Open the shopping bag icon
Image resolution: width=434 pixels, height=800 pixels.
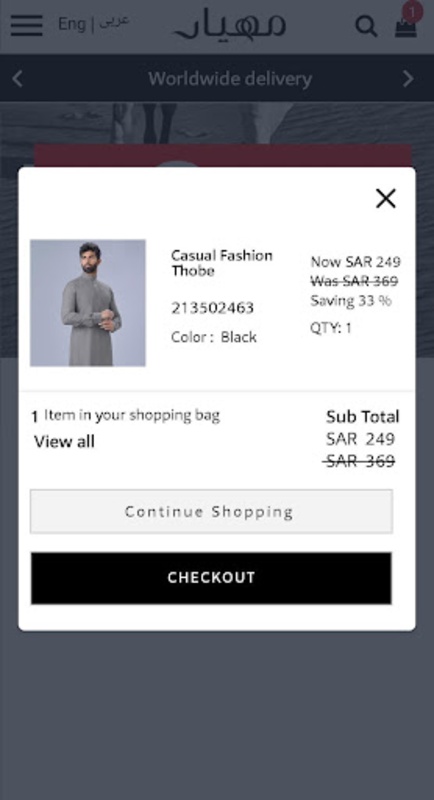click(406, 28)
